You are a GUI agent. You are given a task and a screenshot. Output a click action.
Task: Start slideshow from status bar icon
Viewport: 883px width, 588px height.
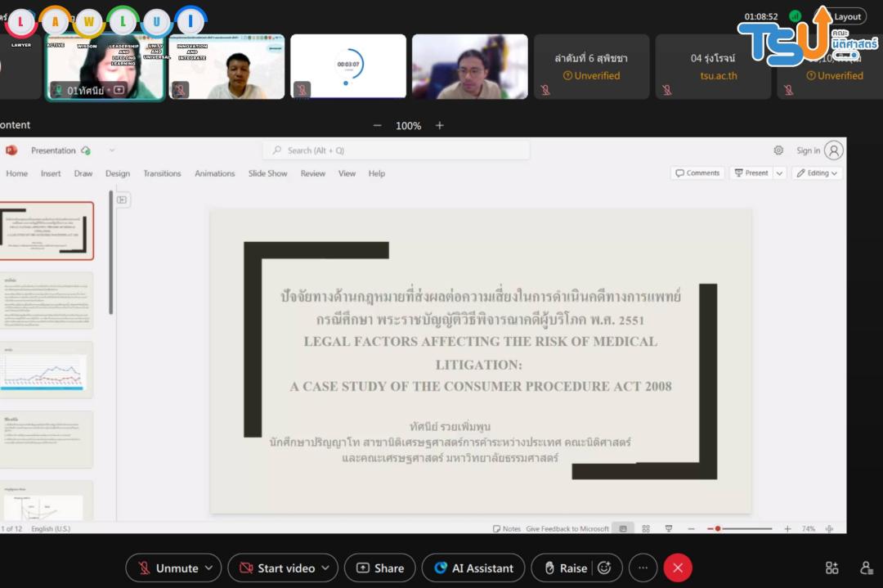click(x=669, y=529)
